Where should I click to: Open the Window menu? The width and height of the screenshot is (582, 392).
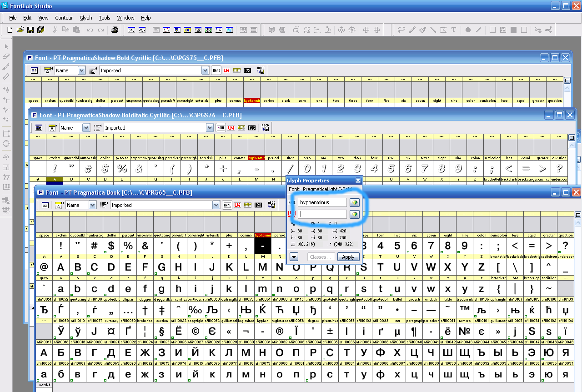125,18
